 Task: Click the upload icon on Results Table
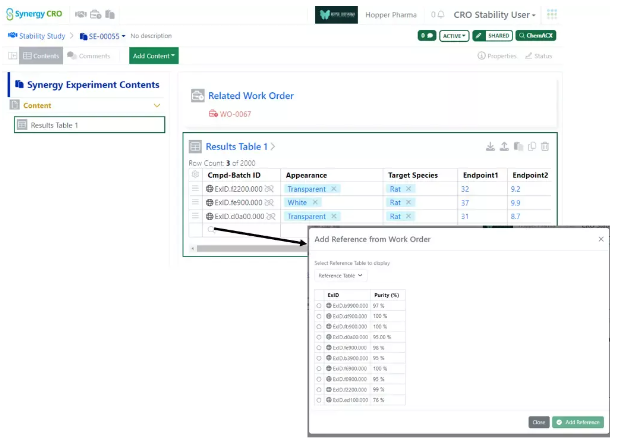tap(504, 147)
